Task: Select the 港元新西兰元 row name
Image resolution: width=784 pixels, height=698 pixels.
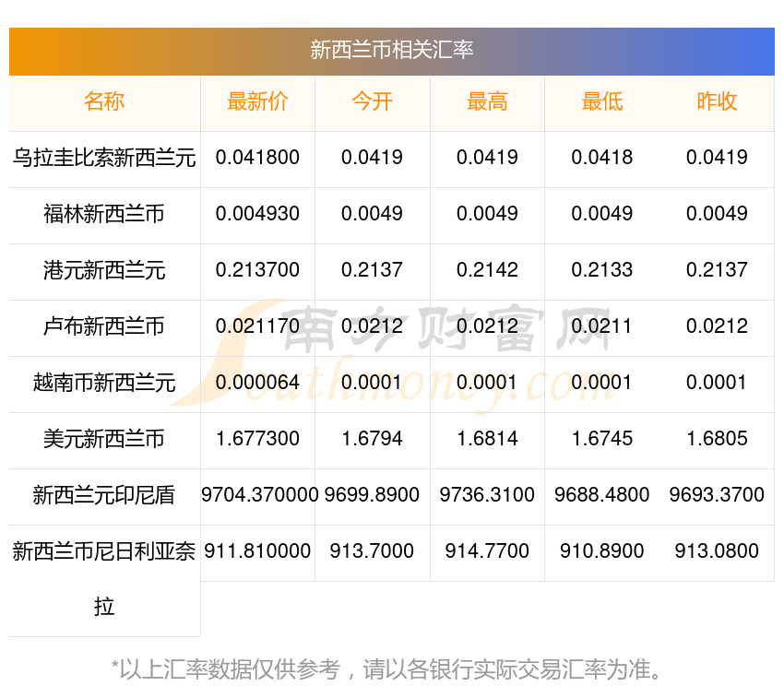Action: coord(104,270)
